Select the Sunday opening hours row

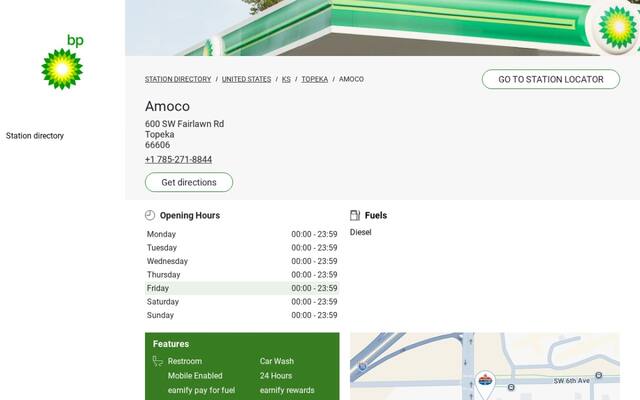point(242,315)
